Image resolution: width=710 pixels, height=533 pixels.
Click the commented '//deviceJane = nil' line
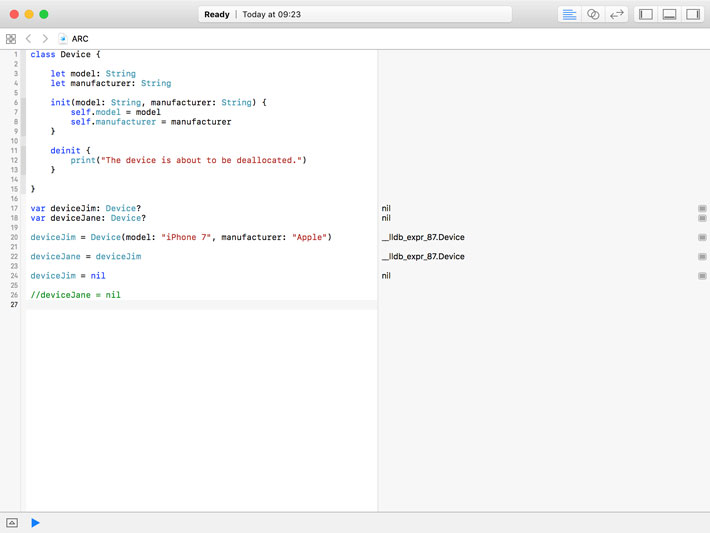(76, 295)
